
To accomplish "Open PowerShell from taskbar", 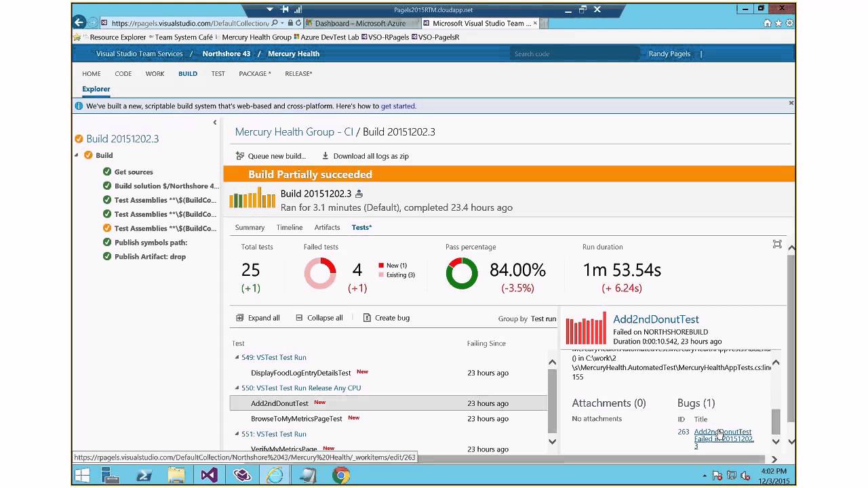I will [144, 476].
